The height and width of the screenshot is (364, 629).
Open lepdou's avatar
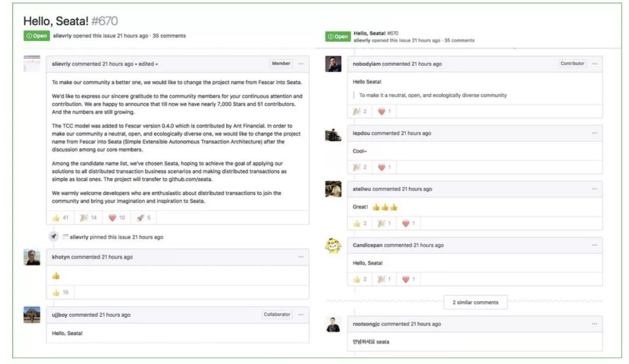click(x=333, y=135)
